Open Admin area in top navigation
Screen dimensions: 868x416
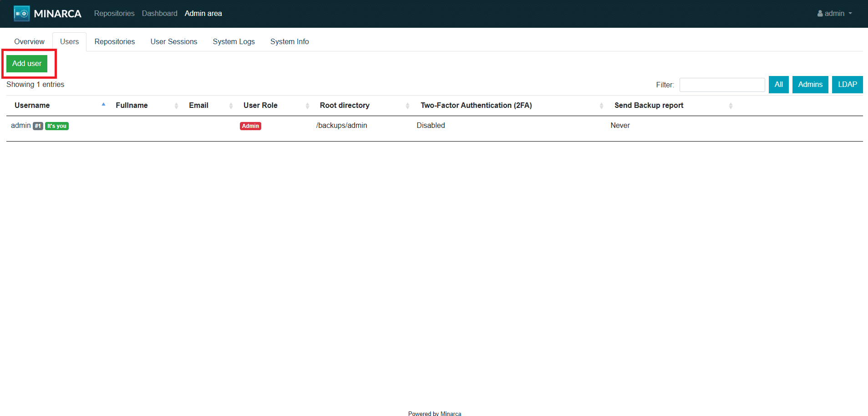tap(203, 14)
